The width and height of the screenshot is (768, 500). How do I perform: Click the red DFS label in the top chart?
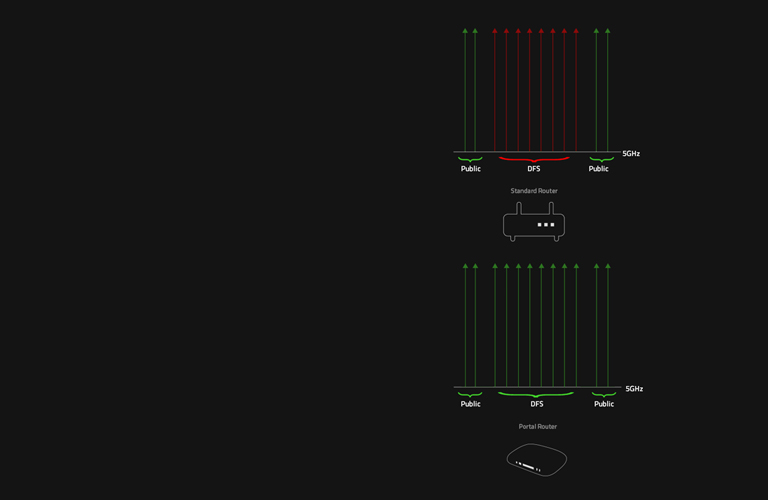[534, 169]
